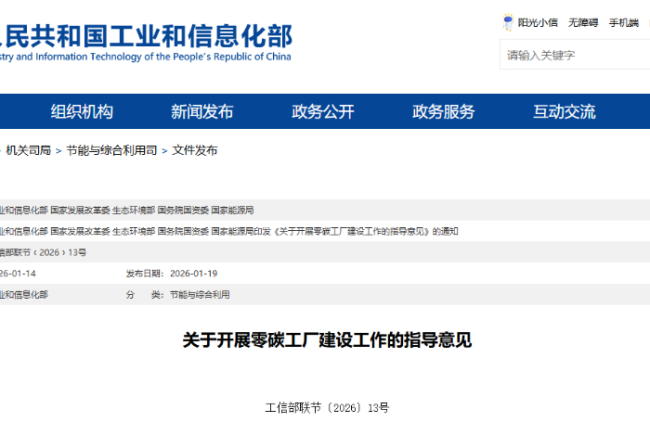Click the notice title row ending 的通知
The height and width of the screenshot is (435, 650).
325,231
